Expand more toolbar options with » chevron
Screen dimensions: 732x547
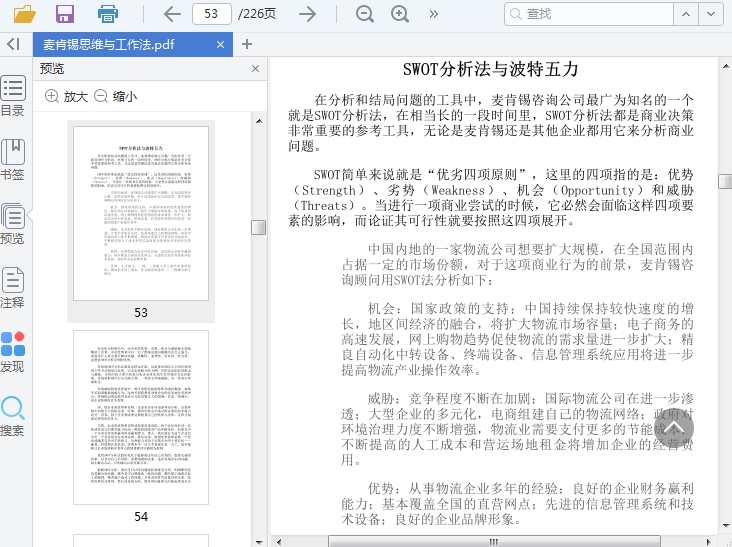click(x=434, y=14)
